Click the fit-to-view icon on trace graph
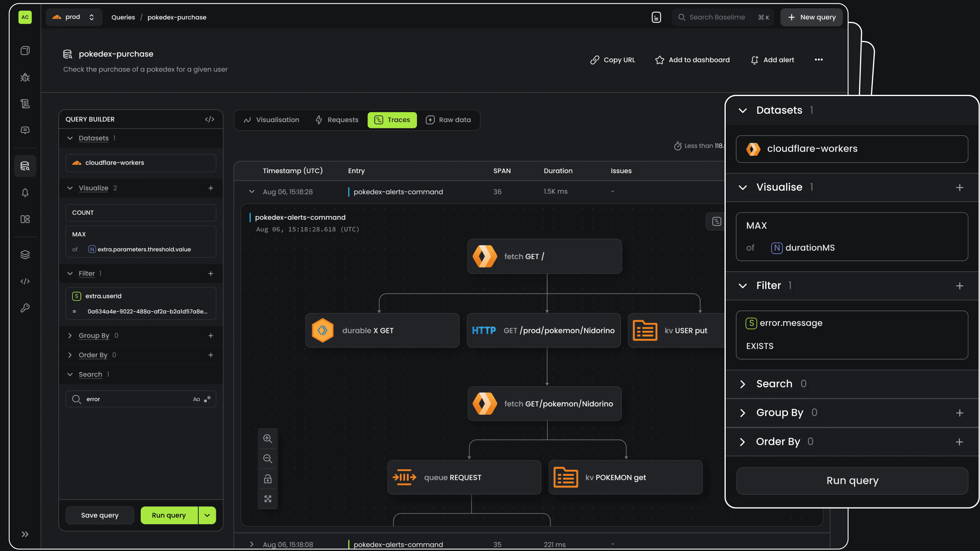 point(267,499)
